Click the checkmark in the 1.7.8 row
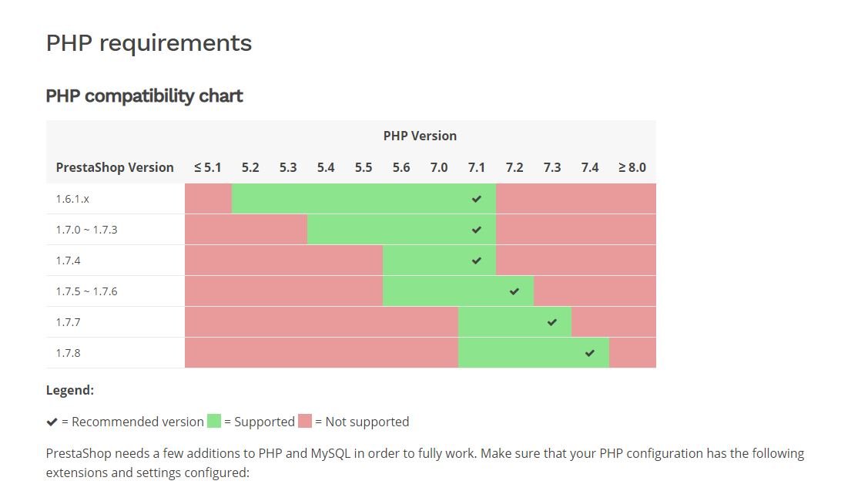 coord(589,353)
